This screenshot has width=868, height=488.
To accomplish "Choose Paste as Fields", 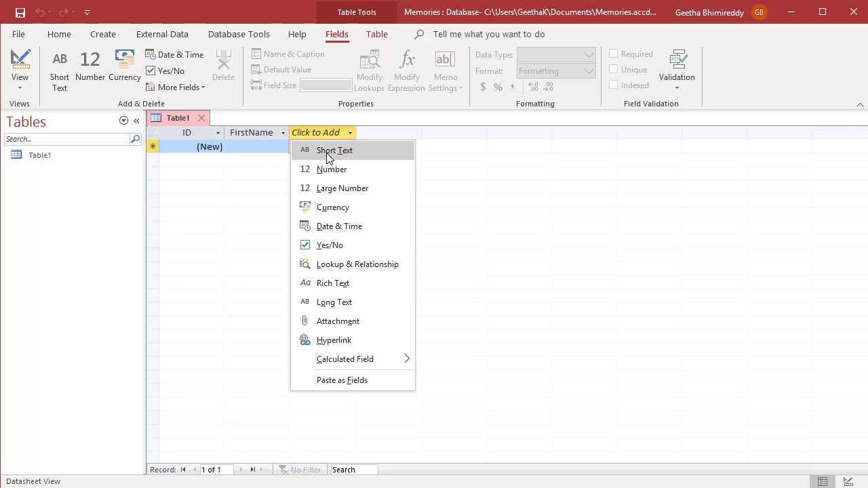I will (353, 380).
